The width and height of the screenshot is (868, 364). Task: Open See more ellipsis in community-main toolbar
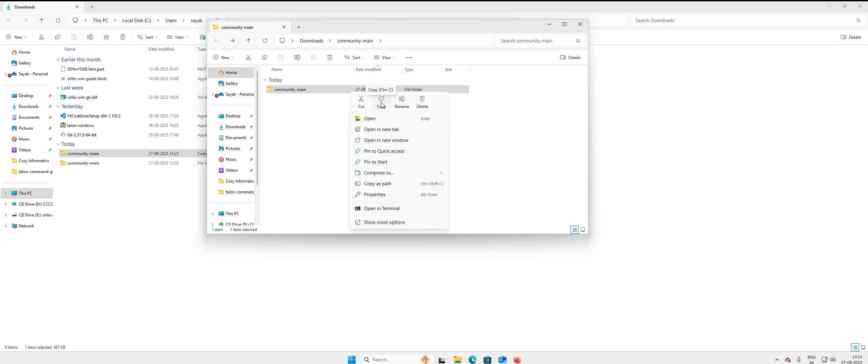(x=409, y=57)
